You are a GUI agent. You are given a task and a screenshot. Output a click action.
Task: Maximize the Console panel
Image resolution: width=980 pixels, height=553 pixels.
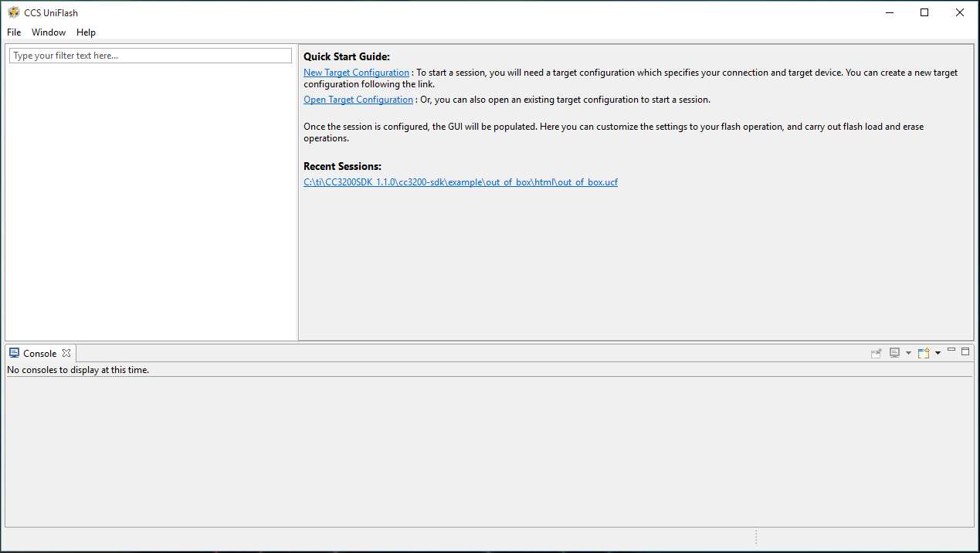pyautogui.click(x=965, y=351)
